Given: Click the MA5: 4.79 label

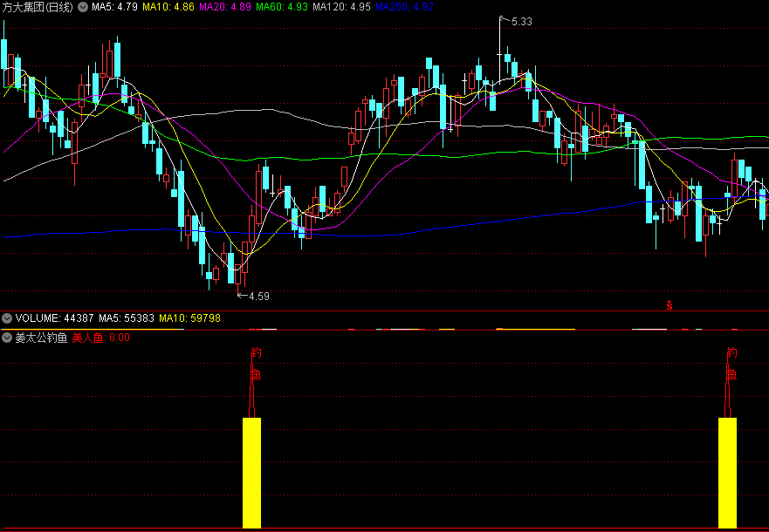Looking at the screenshot, I should 114,7.
